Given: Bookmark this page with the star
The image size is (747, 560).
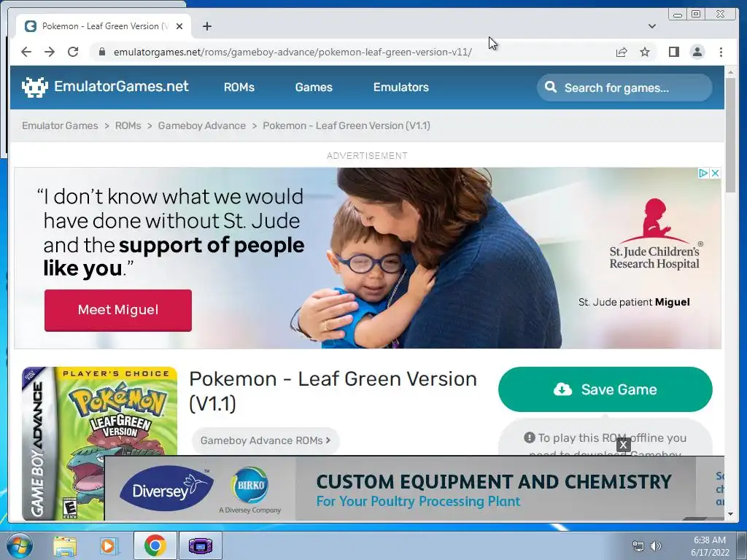Looking at the screenshot, I should click(645, 52).
